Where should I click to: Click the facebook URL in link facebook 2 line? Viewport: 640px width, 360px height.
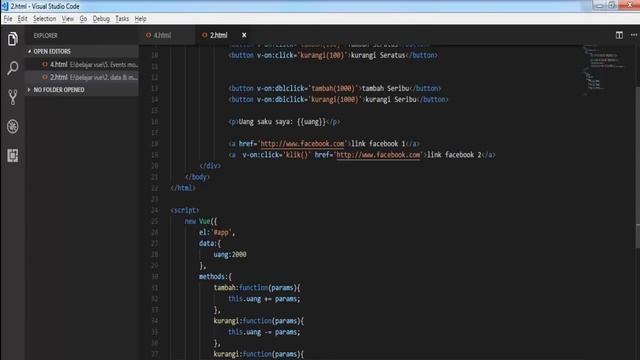click(x=378, y=155)
